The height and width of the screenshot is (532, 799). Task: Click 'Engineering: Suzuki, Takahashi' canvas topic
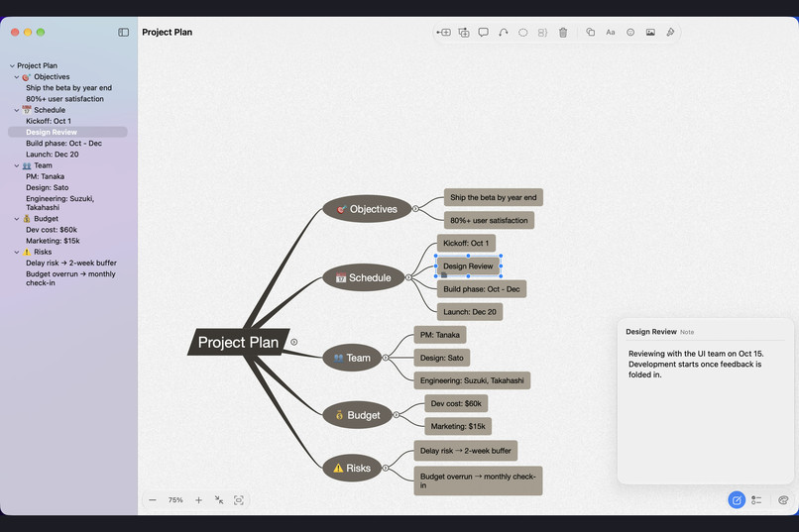tap(472, 380)
